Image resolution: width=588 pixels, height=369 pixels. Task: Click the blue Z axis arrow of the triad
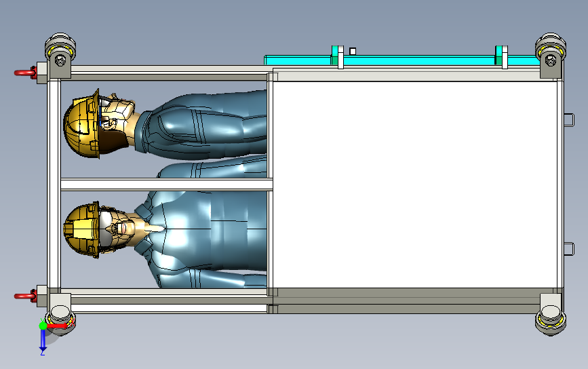pyautogui.click(x=43, y=340)
